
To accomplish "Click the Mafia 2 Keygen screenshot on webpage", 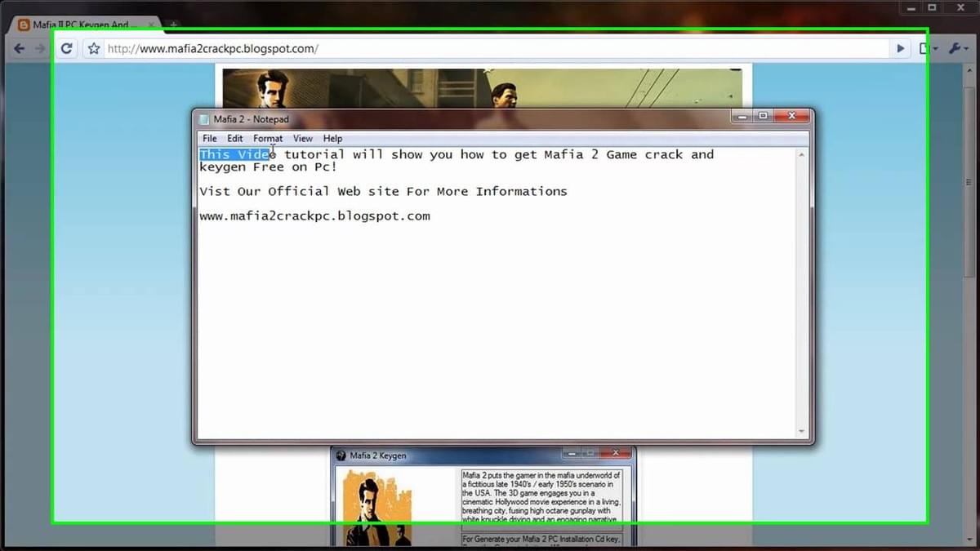I will 483,495.
